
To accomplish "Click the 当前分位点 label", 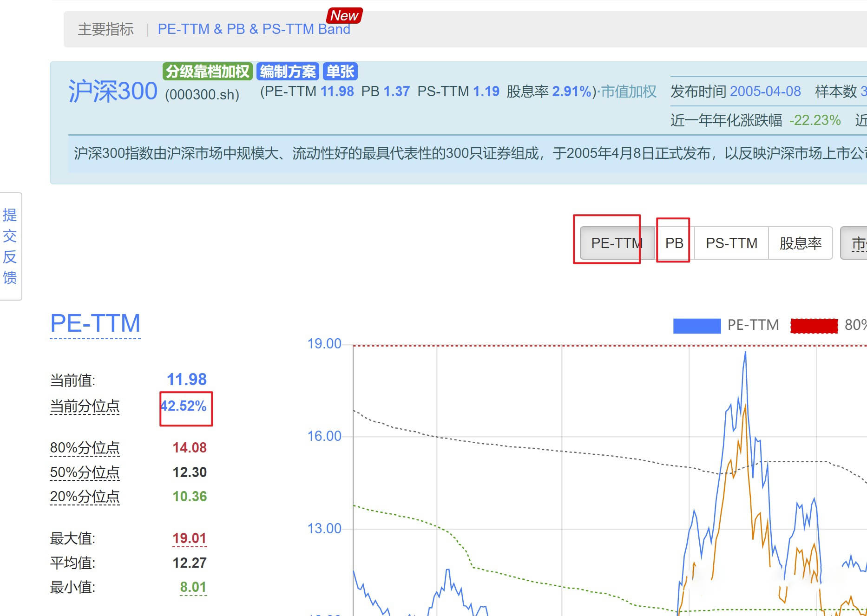I will click(85, 406).
